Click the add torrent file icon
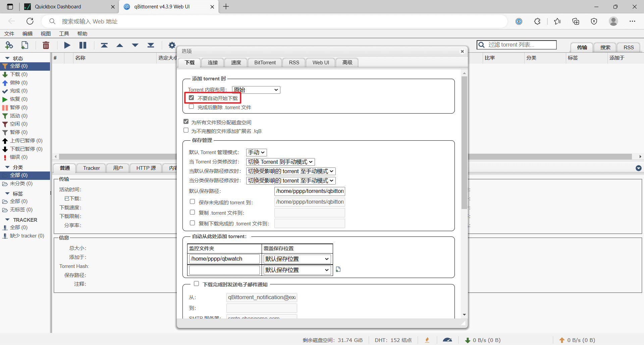The width and height of the screenshot is (644, 345). click(25, 45)
